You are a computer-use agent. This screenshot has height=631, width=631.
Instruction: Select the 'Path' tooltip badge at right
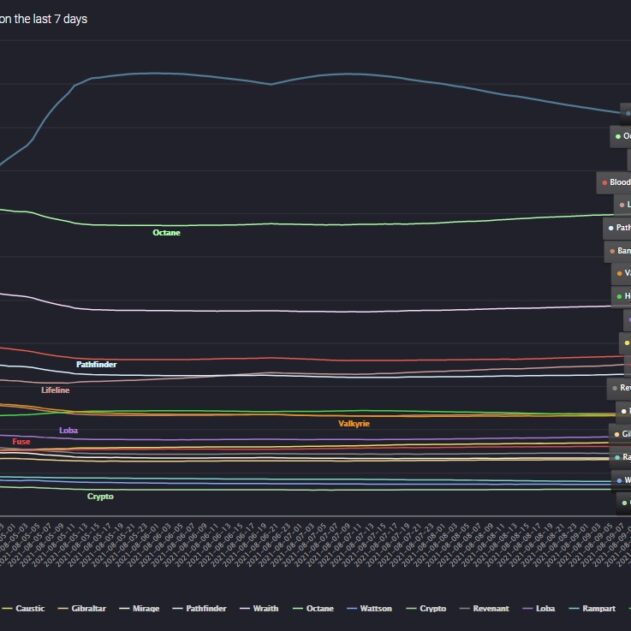pos(617,228)
